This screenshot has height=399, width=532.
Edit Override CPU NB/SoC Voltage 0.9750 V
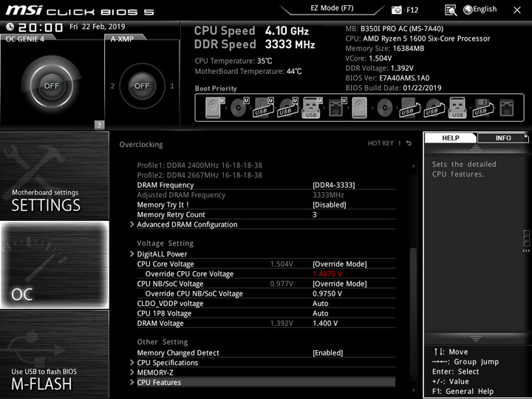(x=327, y=293)
